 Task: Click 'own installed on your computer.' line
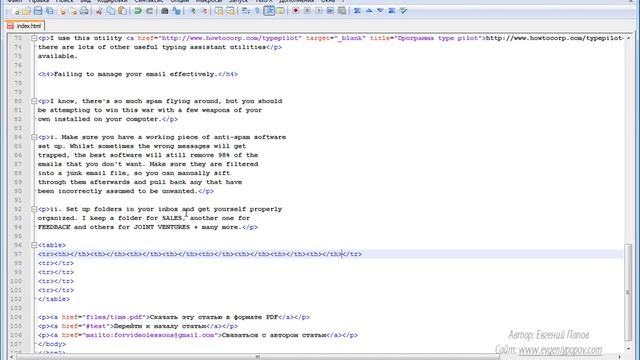coord(100,119)
